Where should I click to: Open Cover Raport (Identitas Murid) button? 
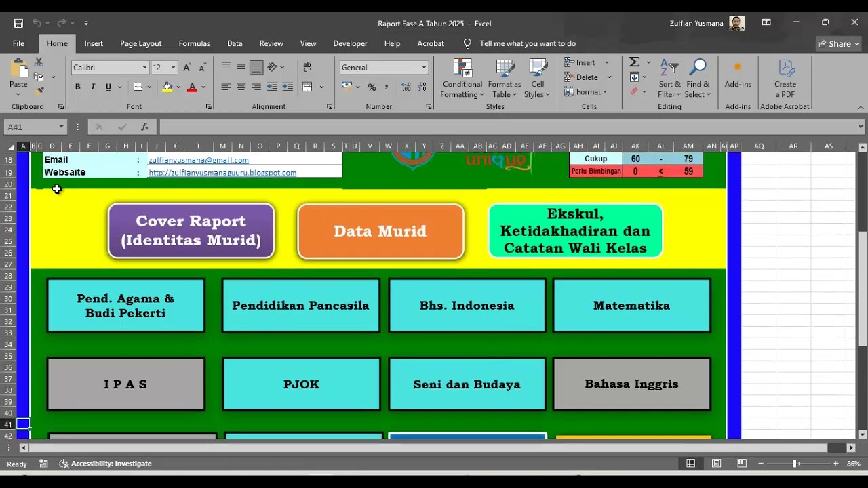click(x=191, y=230)
